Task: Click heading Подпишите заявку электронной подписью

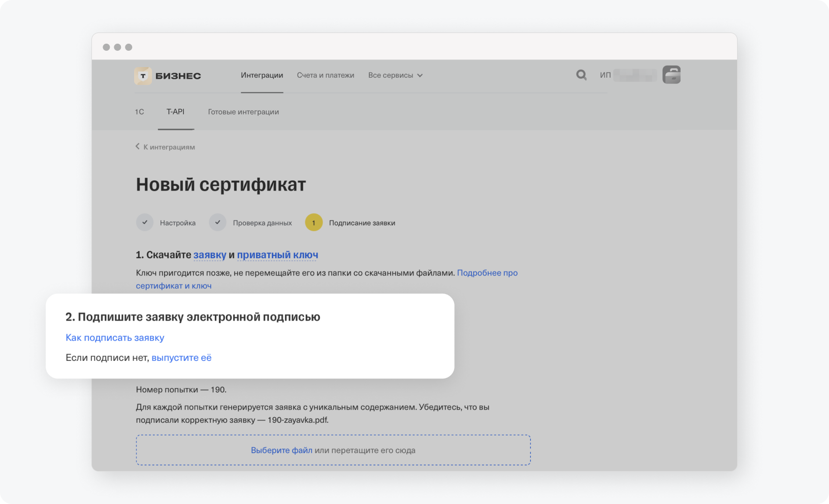Action: (193, 317)
